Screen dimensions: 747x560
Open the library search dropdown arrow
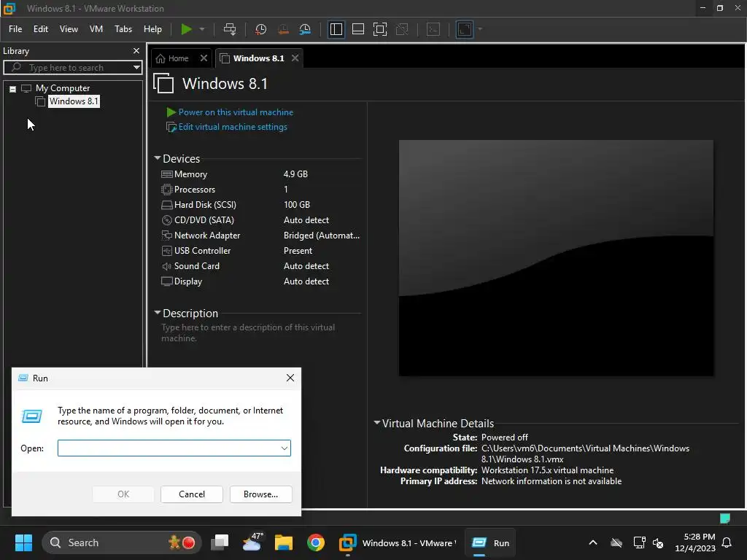(136, 68)
